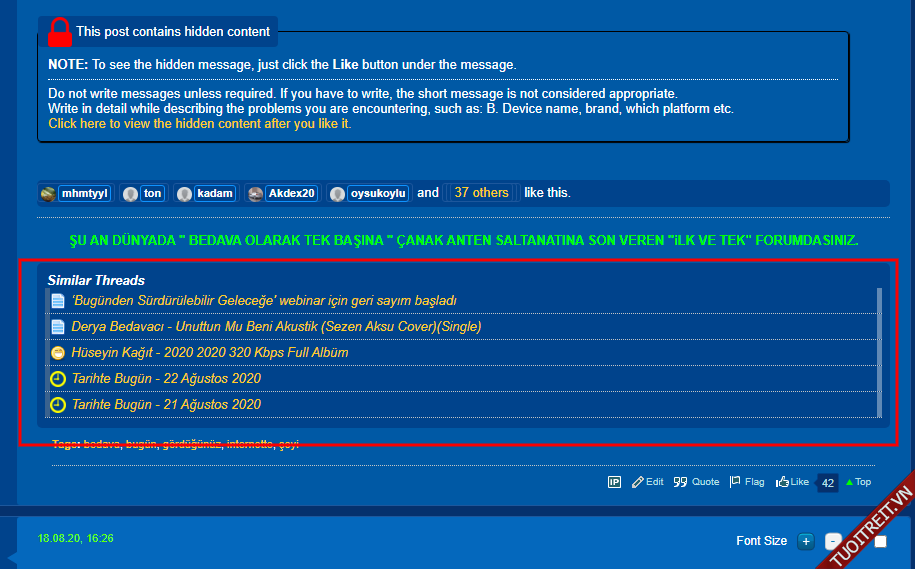Click clock icon beside 22 Ağustos thread
Screen dimensions: 915x569
pyautogui.click(x=58, y=379)
